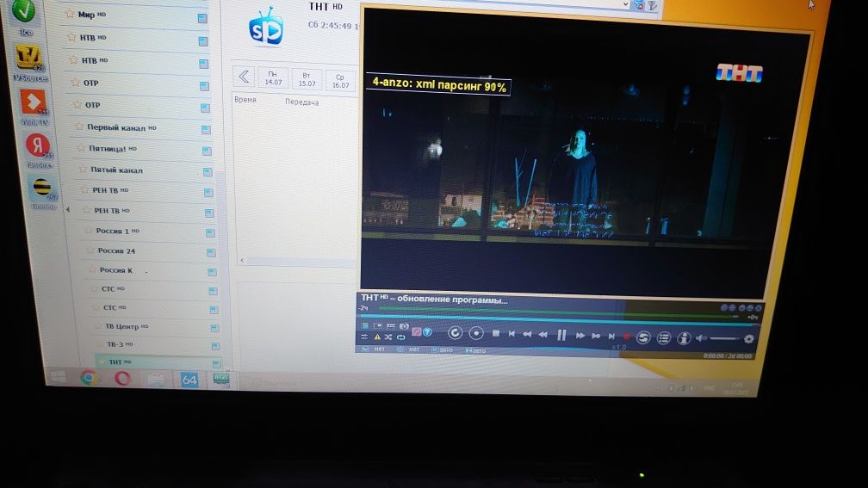The height and width of the screenshot is (488, 868).
Task: Toggle favorite star for Россия К
Action: (x=92, y=269)
